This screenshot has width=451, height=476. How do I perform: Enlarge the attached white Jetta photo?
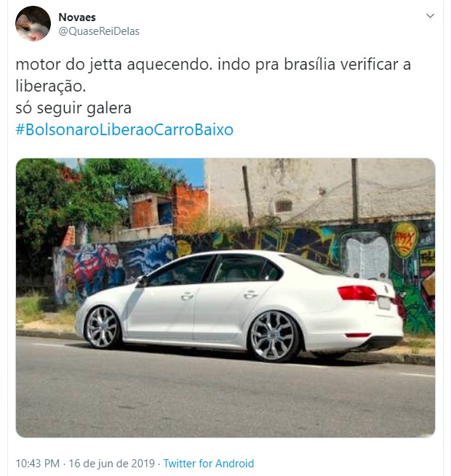(x=225, y=298)
